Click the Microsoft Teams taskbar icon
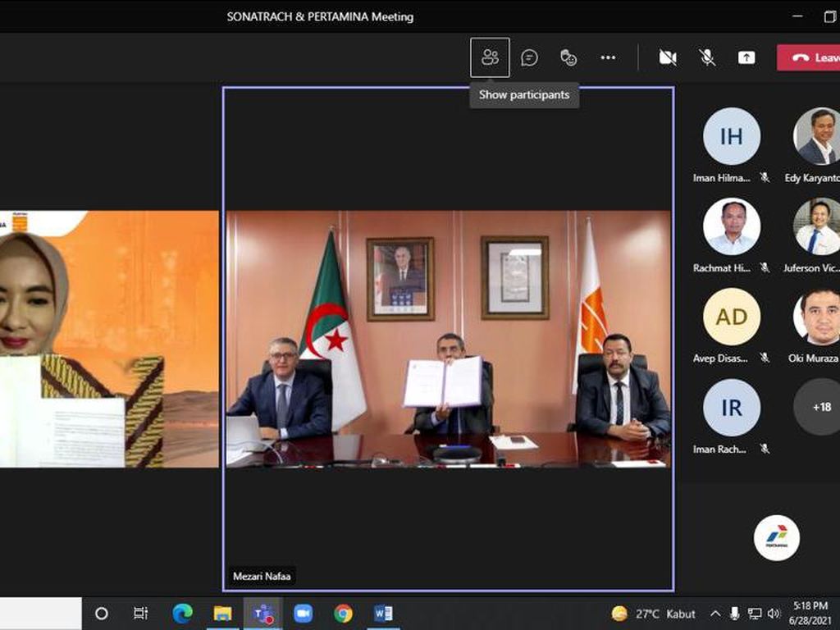 263,614
